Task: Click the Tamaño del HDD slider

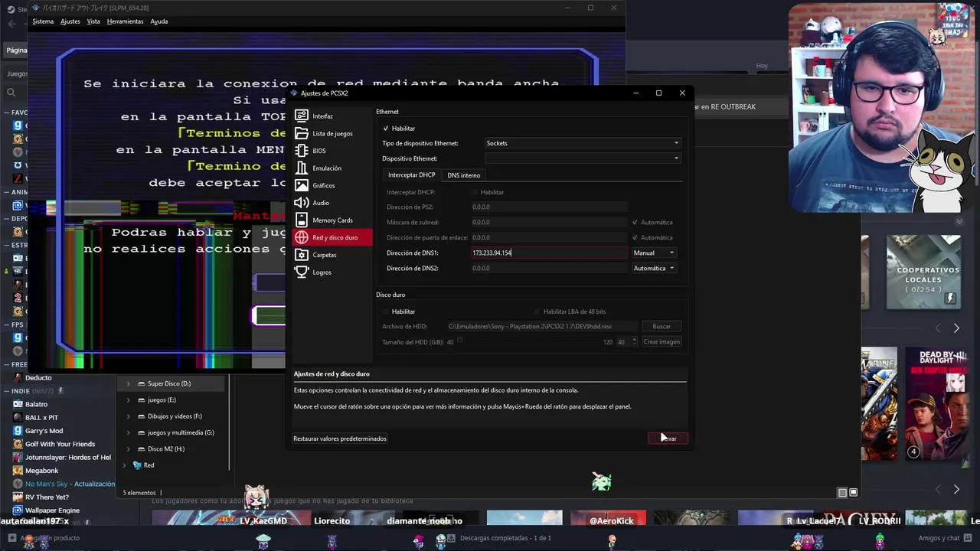Action: pyautogui.click(x=528, y=341)
